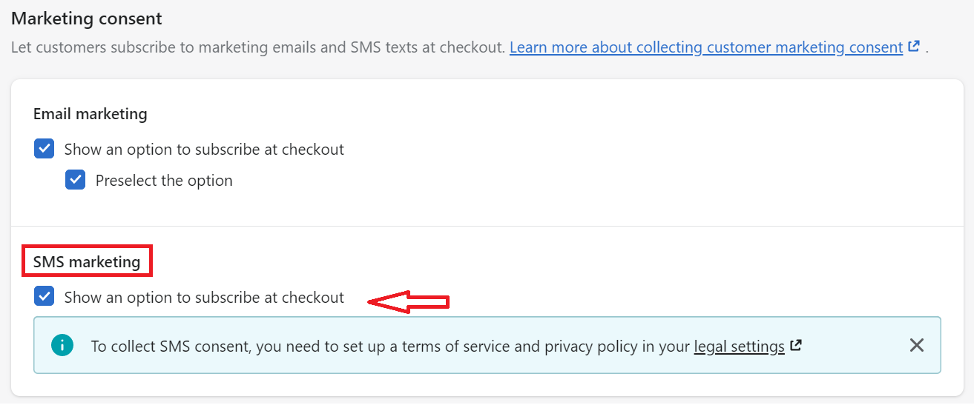Screen dimensions: 974x406
Task: Click the red arrow annotation
Action: 408,302
